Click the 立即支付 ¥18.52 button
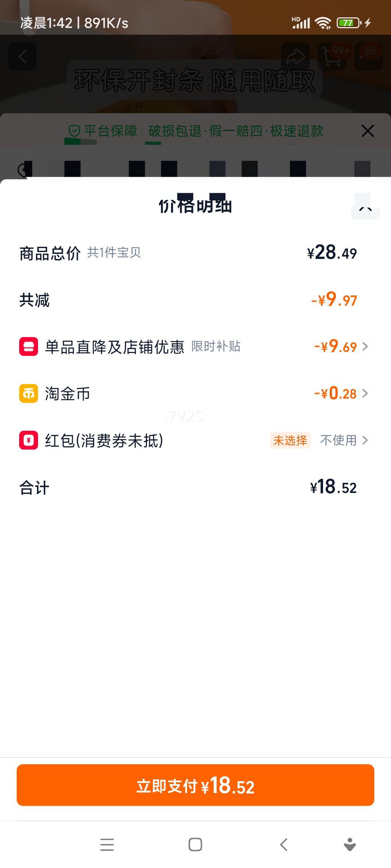 click(x=195, y=785)
